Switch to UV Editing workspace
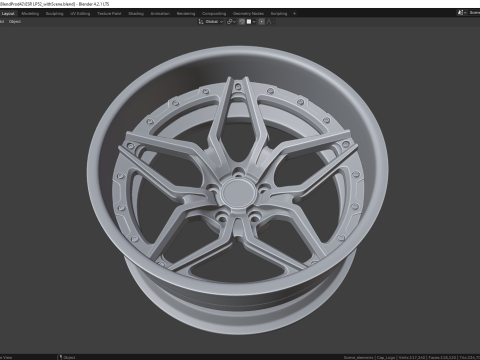This screenshot has width=480, height=360. [x=80, y=14]
